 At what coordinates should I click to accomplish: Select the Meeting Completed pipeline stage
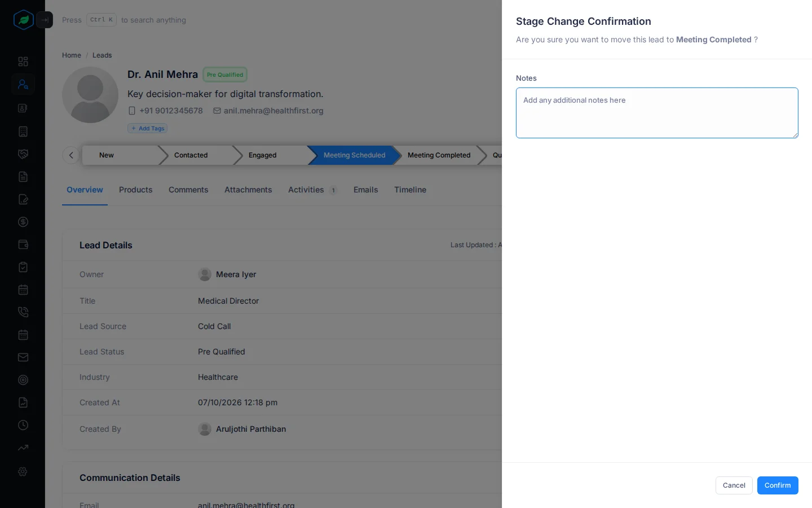point(439,155)
